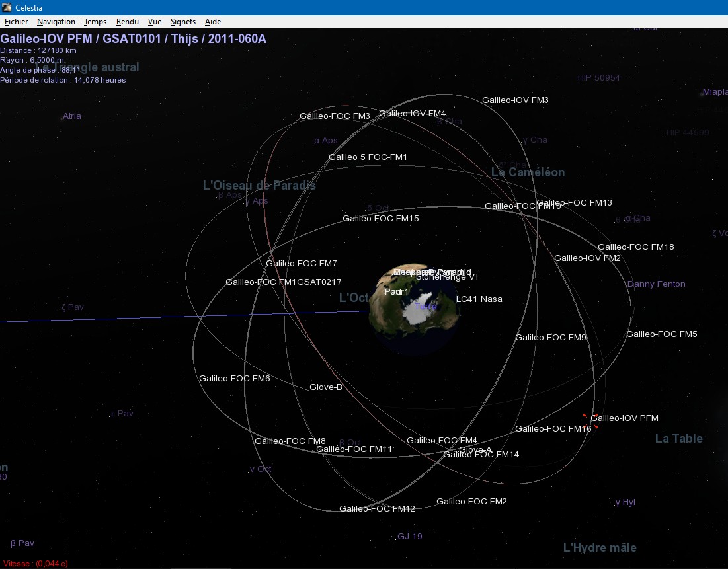Select the "Galileo-FOC FM9" satellite label
The width and height of the screenshot is (728, 569).
(x=551, y=338)
